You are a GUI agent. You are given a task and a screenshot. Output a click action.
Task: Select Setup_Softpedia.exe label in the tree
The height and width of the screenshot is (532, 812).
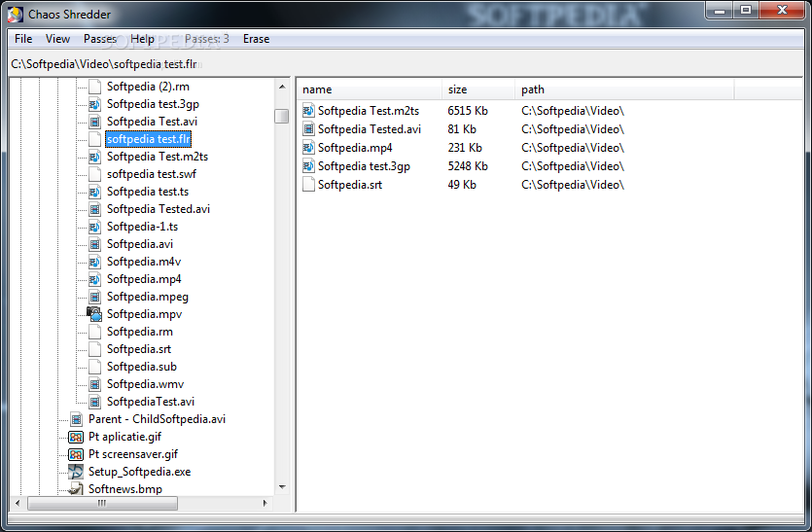[139, 472]
